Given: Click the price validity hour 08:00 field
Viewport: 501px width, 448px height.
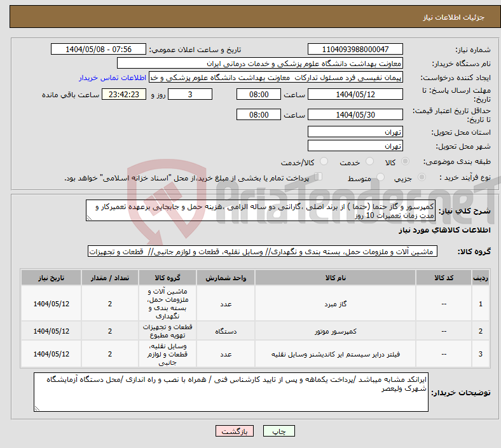Looking at the screenshot, I should [x=259, y=114].
